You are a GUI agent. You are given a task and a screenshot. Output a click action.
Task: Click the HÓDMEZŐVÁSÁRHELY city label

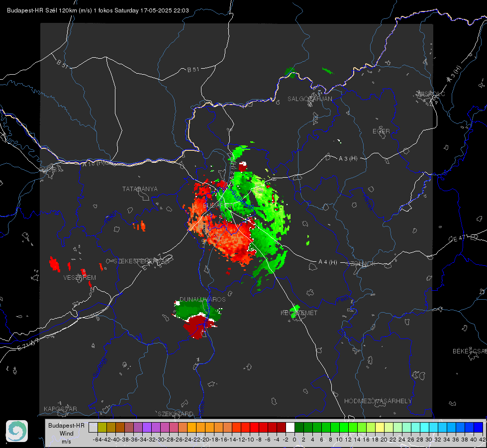pyautogui.click(x=378, y=401)
